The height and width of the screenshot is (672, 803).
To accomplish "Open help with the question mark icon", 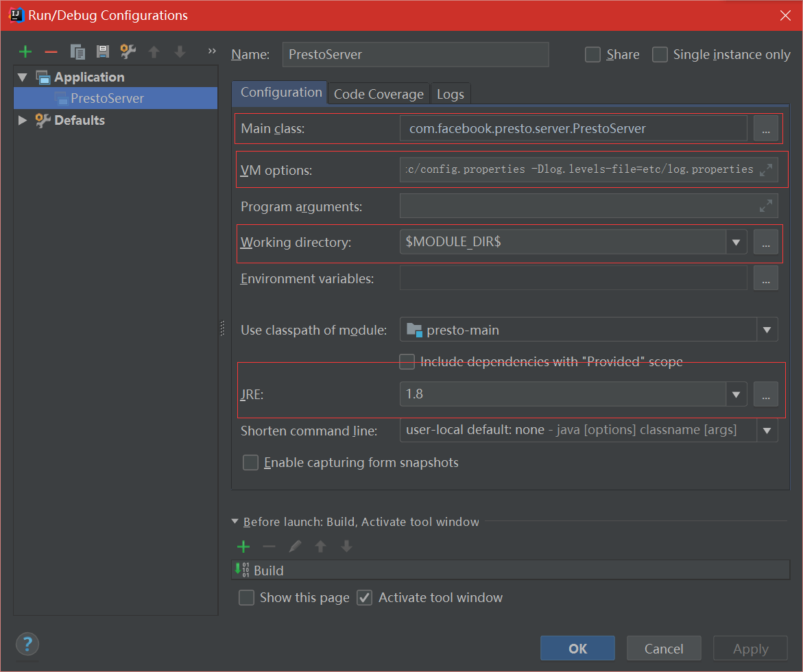I will (x=27, y=644).
